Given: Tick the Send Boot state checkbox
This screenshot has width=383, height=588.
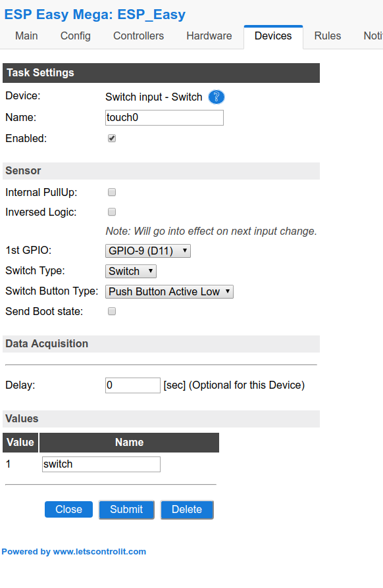Looking at the screenshot, I should click(112, 311).
